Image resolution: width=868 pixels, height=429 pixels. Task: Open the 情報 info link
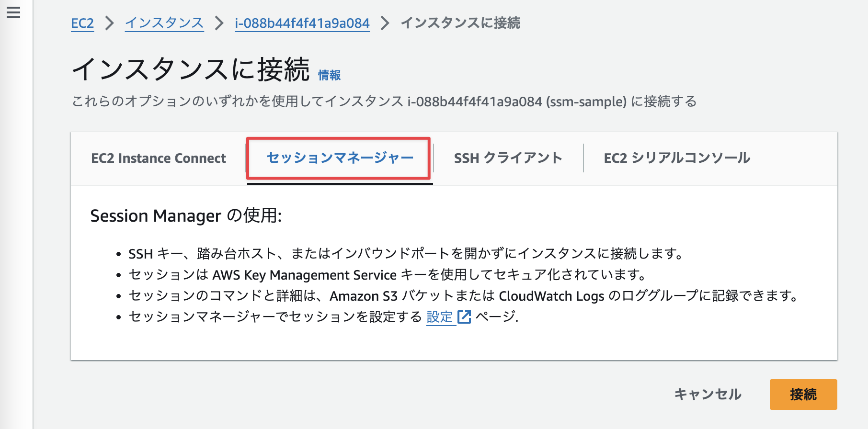[x=330, y=75]
